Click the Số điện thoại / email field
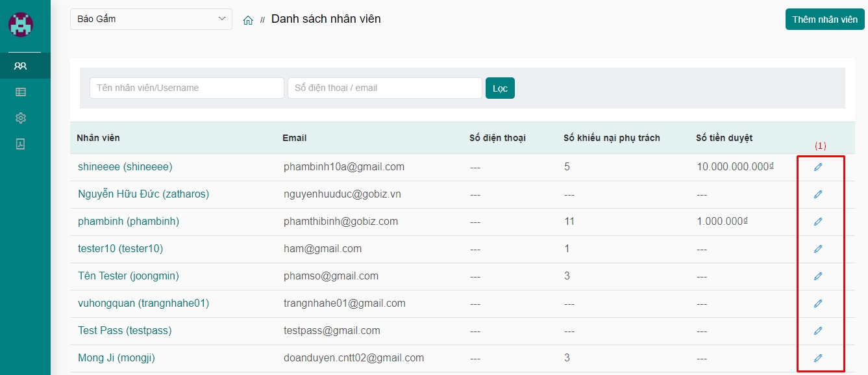 click(384, 88)
